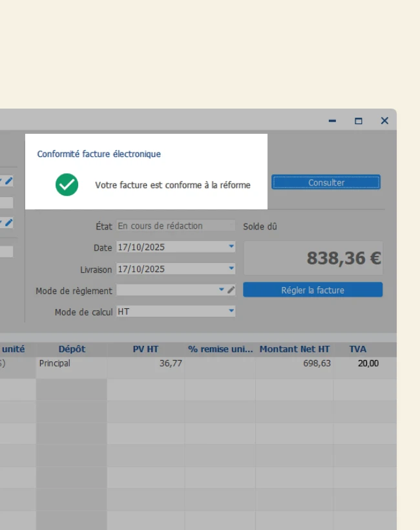Click the top-left edit pencil icon

pyautogui.click(x=9, y=181)
